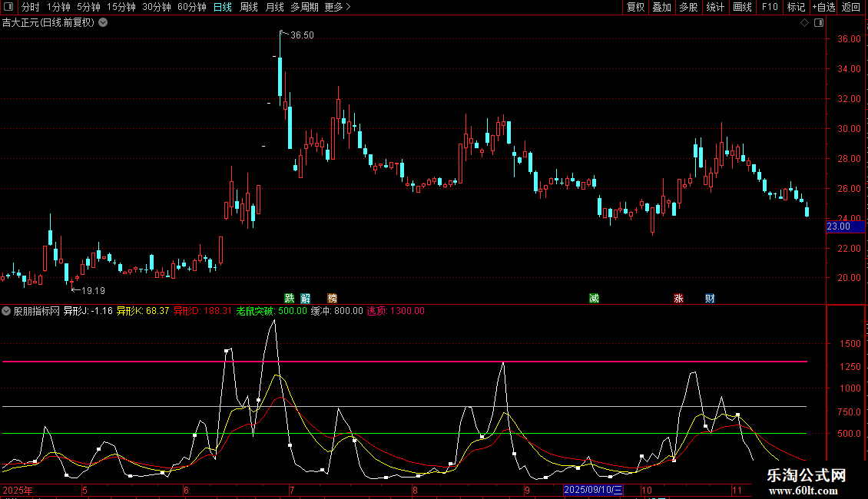Click the red 涨 event marker
Image resolution: width=868 pixels, height=499 pixels.
[678, 298]
